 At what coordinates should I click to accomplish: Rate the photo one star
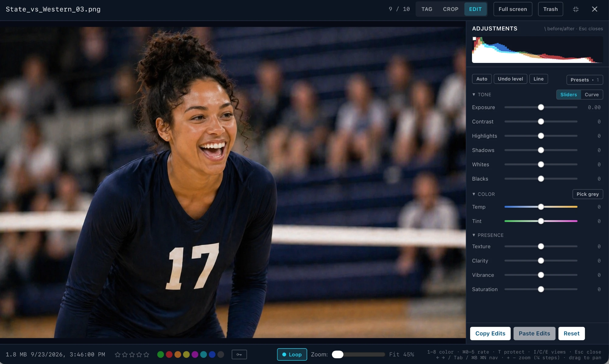[118, 354]
